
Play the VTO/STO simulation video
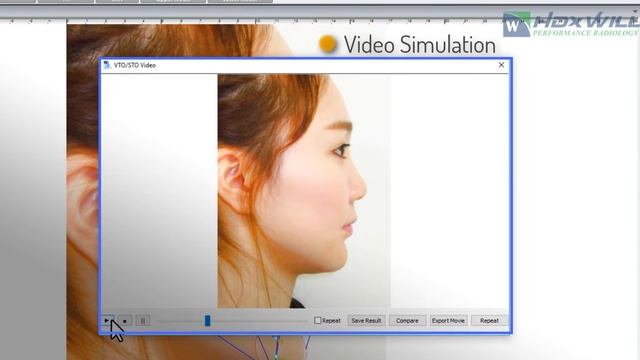coord(107,321)
